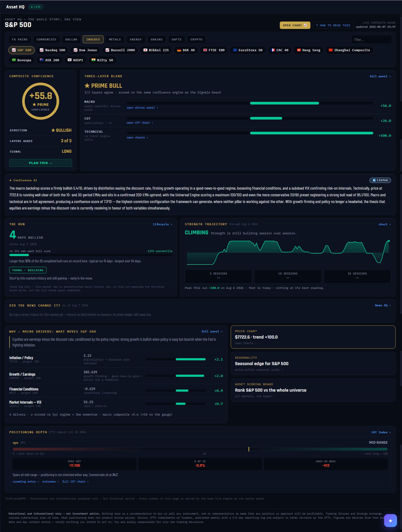Screen dimensions: 402x532
Task: Switch to the Crypto tab
Action: (x=196, y=39)
